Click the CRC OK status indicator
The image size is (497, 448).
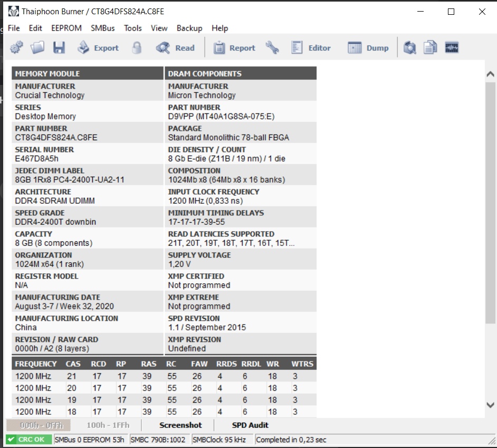[x=29, y=440]
